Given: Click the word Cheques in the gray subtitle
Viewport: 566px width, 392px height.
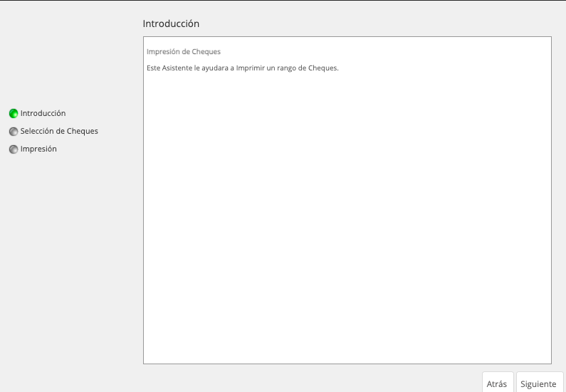Looking at the screenshot, I should [206, 51].
